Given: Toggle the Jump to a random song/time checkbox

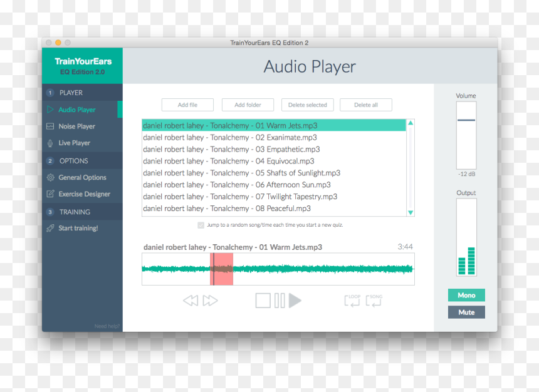Looking at the screenshot, I should [x=201, y=225].
